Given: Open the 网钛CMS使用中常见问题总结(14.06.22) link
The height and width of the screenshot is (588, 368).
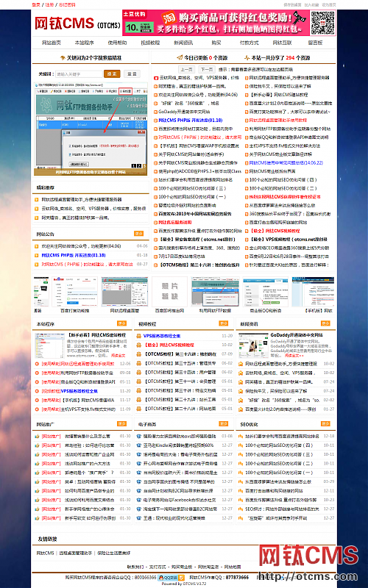Looking at the screenshot, I should (286, 162).
